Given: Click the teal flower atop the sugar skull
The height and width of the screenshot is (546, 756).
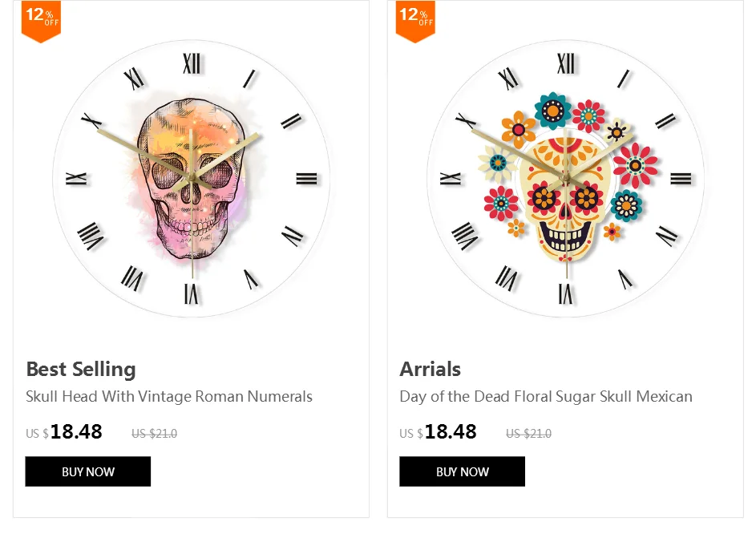Looking at the screenshot, I should pyautogui.click(x=552, y=111).
